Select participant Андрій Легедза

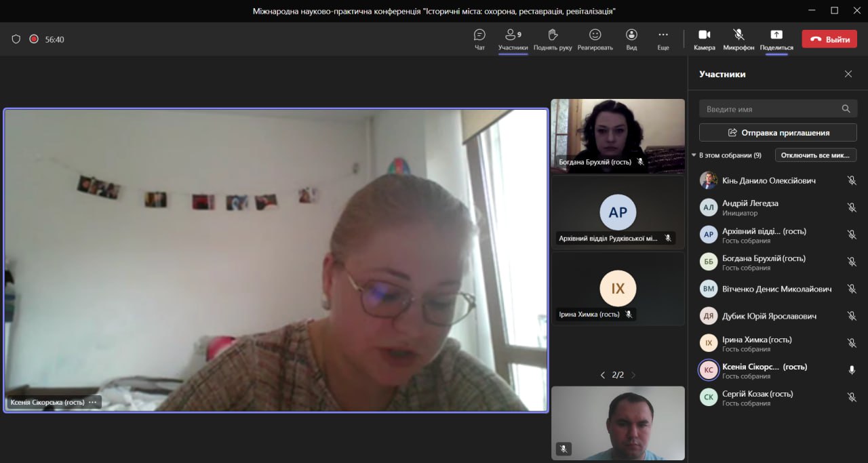pyautogui.click(x=778, y=207)
